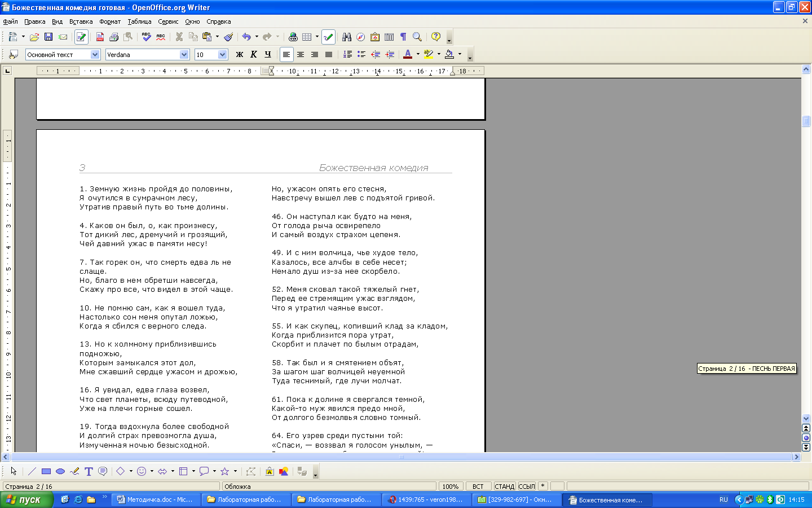The image size is (812, 508).
Task: Click the 100% zoom status field
Action: [450, 486]
